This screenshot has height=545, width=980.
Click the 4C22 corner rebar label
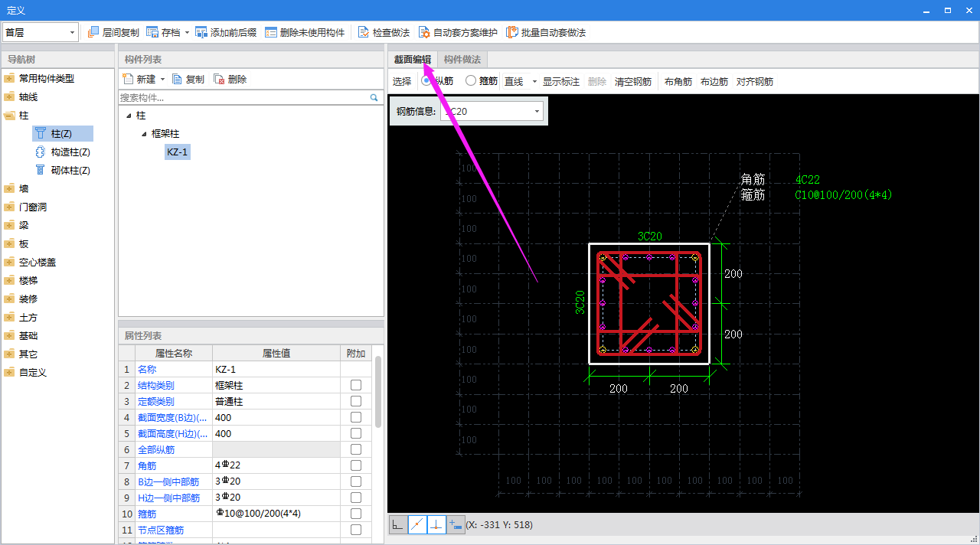808,180
